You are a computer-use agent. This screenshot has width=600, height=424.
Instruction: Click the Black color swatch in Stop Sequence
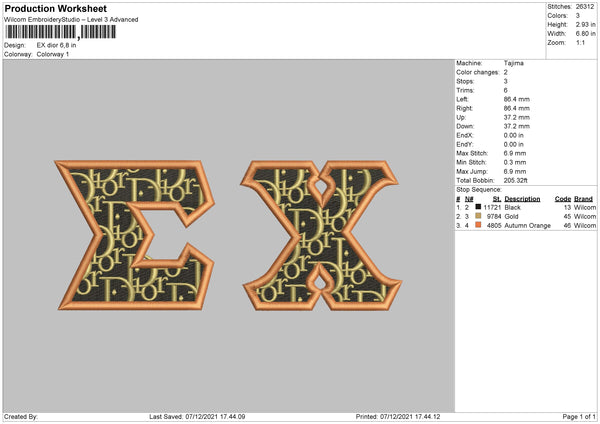pyautogui.click(x=478, y=207)
